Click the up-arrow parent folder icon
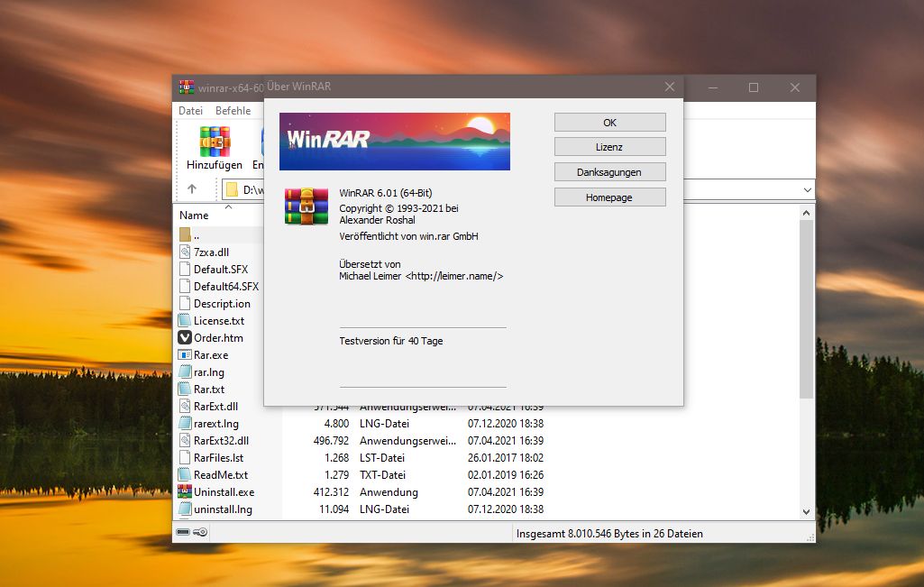 192,189
